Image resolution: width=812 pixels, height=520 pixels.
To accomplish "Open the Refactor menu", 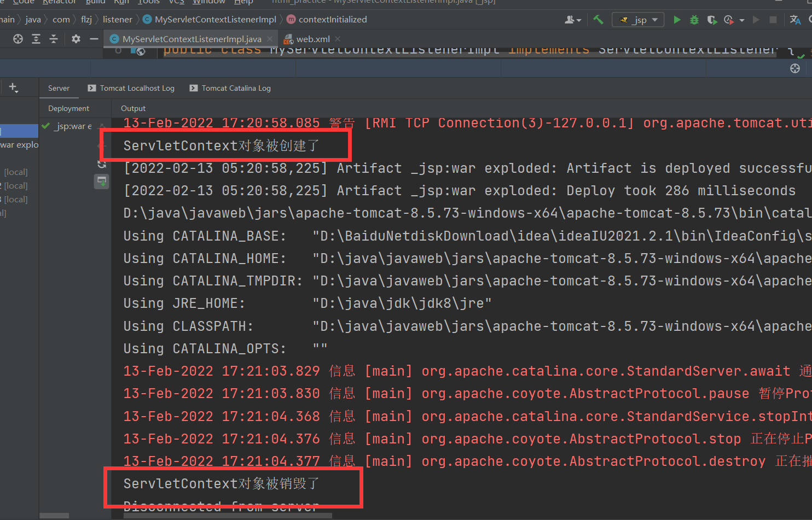I will [x=59, y=2].
